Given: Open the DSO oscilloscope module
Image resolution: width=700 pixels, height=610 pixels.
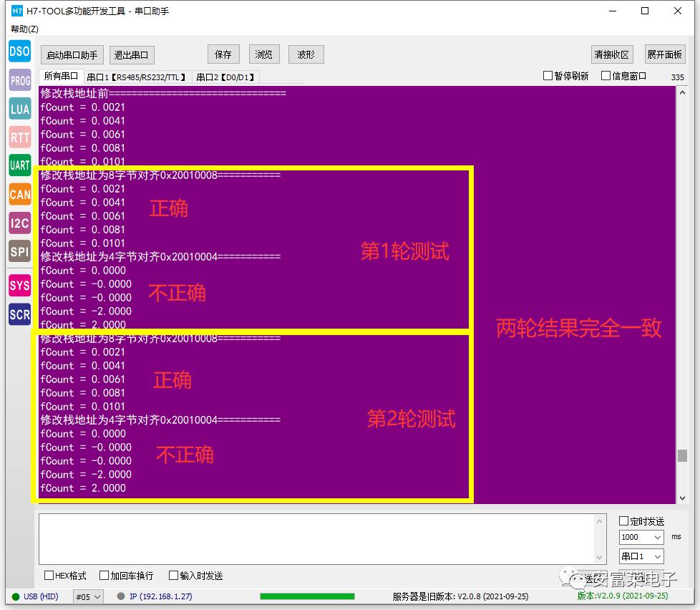Looking at the screenshot, I should tap(19, 51).
